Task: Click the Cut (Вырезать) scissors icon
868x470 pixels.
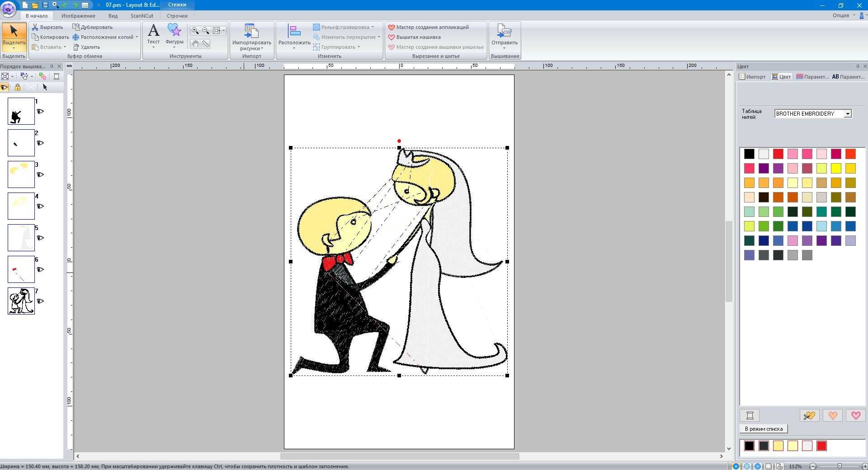Action: coord(35,27)
